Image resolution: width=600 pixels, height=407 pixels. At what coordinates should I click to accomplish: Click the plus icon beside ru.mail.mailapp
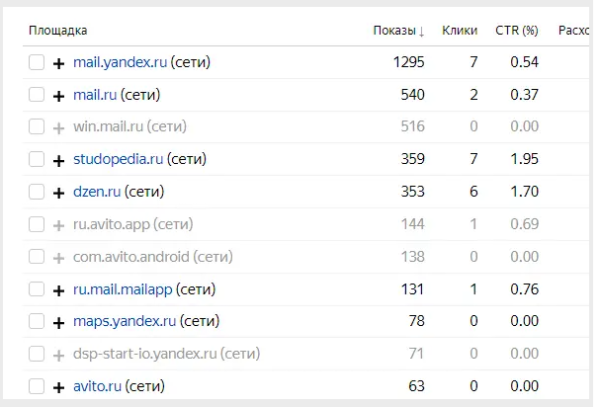tap(59, 290)
